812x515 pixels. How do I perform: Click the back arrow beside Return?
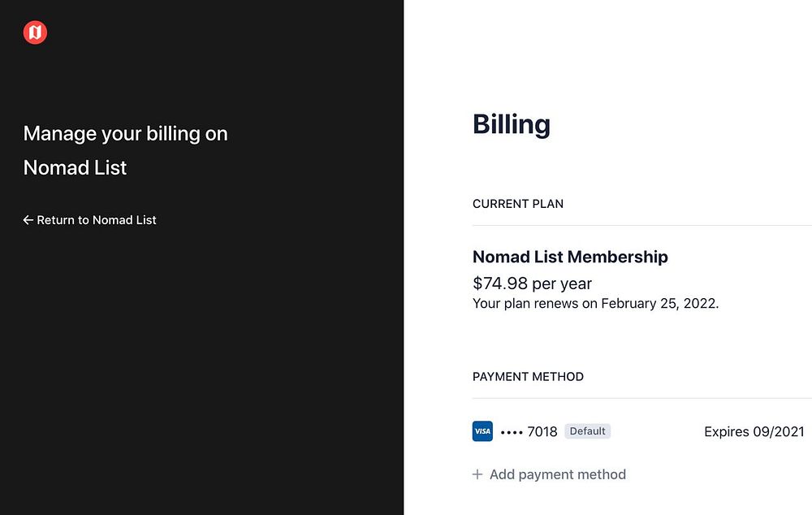click(x=28, y=220)
